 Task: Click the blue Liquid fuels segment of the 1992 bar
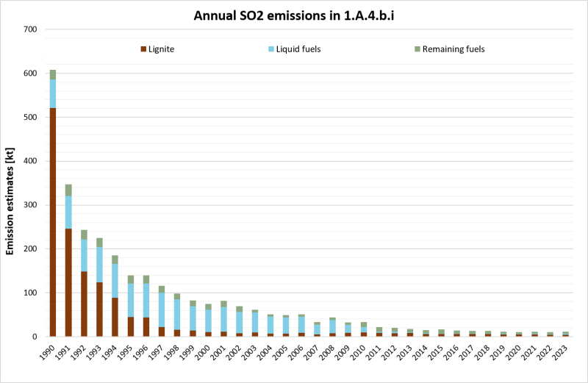pos(84,256)
